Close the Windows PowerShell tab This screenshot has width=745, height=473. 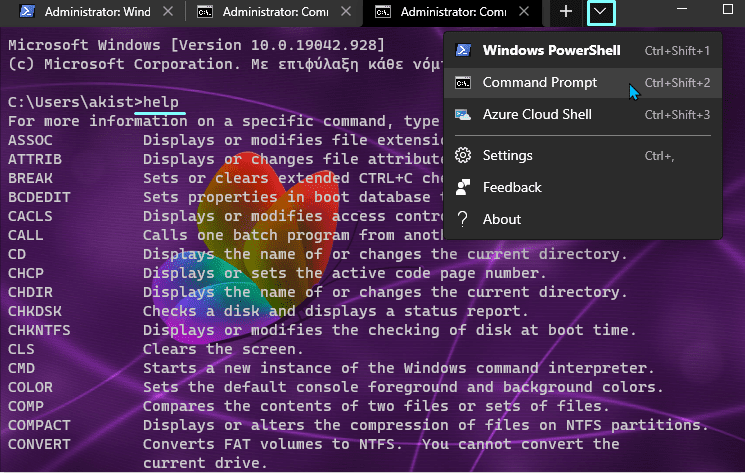(168, 11)
